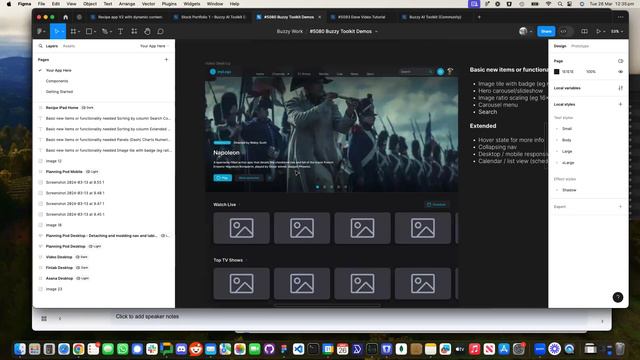The height and width of the screenshot is (360, 640).
Task: Open the tab overflow ellipsis menu
Action: coord(620,17)
